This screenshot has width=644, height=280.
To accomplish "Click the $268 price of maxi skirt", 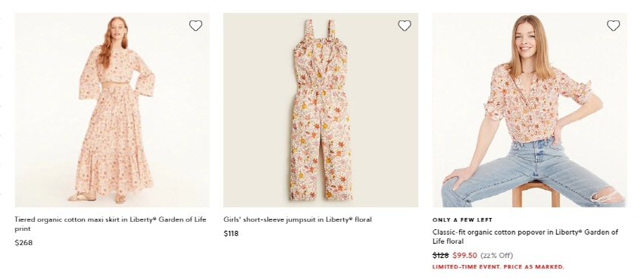I will (23, 243).
